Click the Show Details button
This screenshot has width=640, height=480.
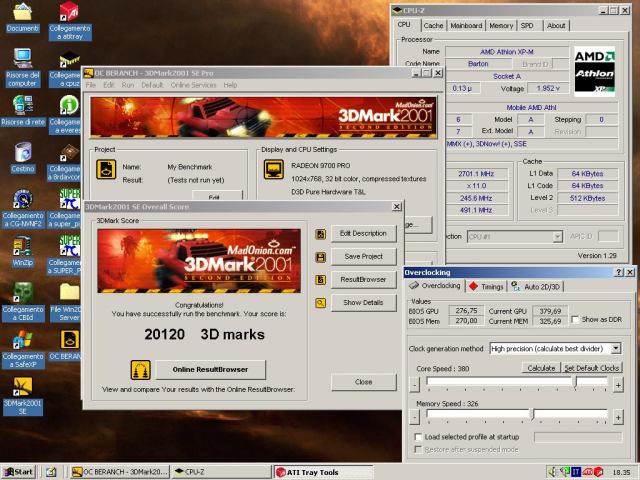[363, 303]
